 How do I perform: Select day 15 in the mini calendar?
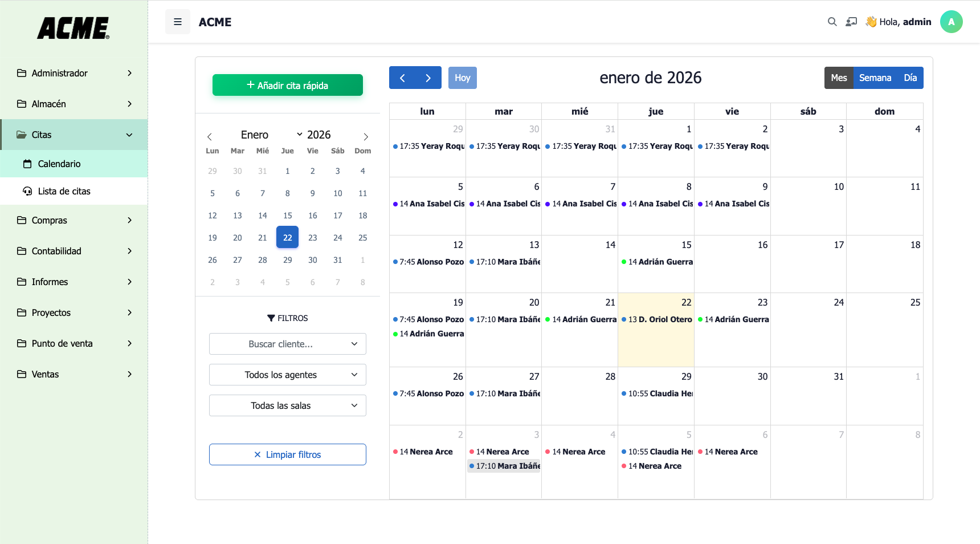[288, 216]
